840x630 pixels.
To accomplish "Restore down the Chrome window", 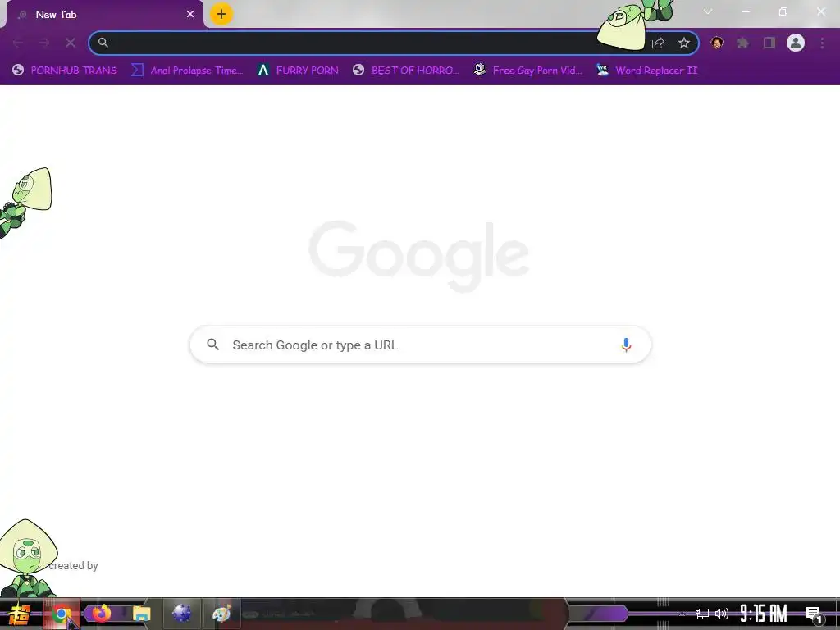I will click(x=783, y=11).
